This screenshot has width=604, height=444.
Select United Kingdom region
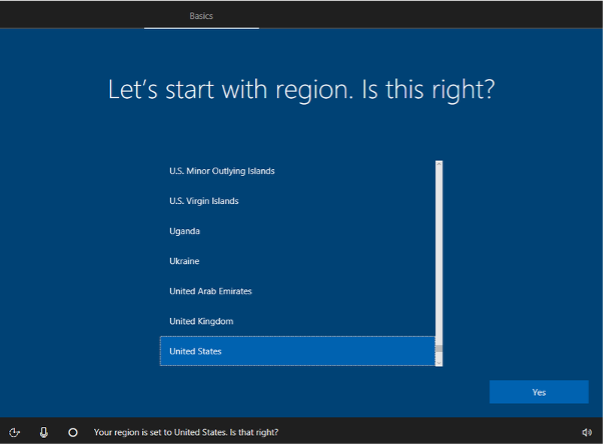297,321
